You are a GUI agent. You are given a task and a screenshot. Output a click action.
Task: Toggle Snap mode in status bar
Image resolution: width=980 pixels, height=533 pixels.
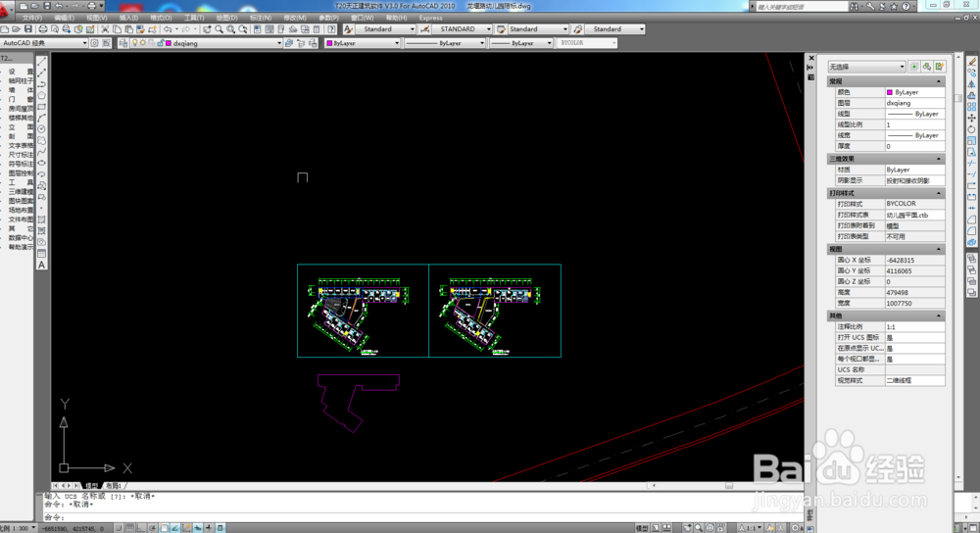click(119, 528)
